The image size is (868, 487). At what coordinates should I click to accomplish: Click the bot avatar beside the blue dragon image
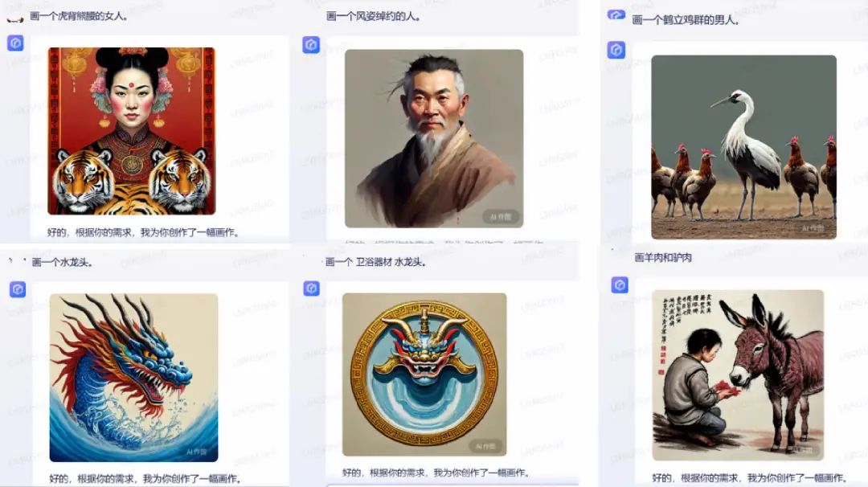click(x=18, y=289)
